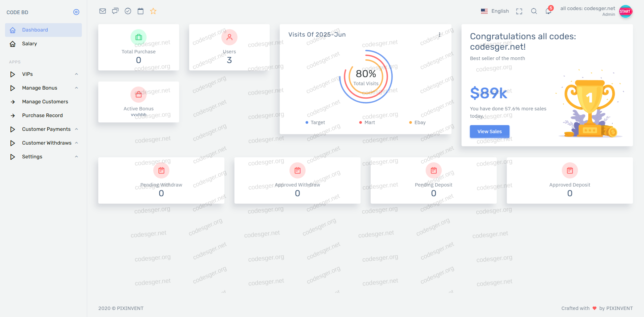
Task: Toggle the Target legend item
Action: [315, 122]
